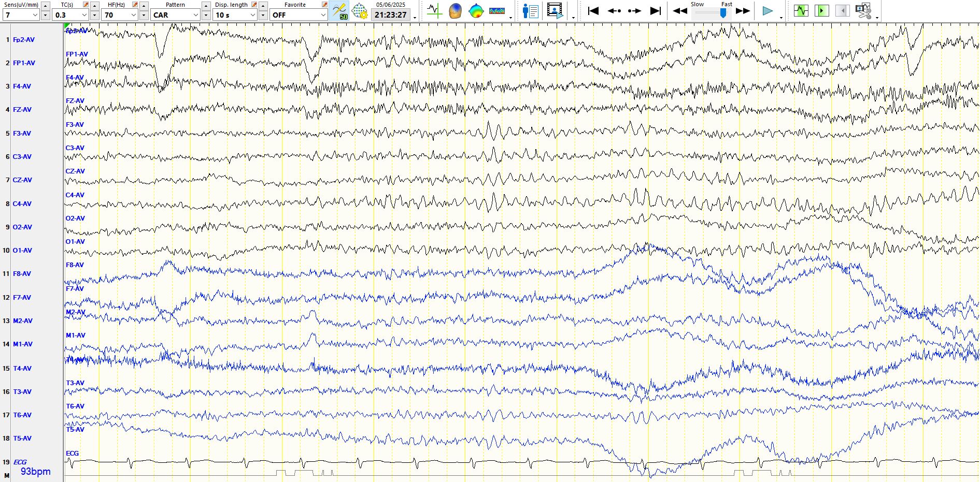Open the 3D head voltage map
980x482 pixels.
[x=455, y=11]
